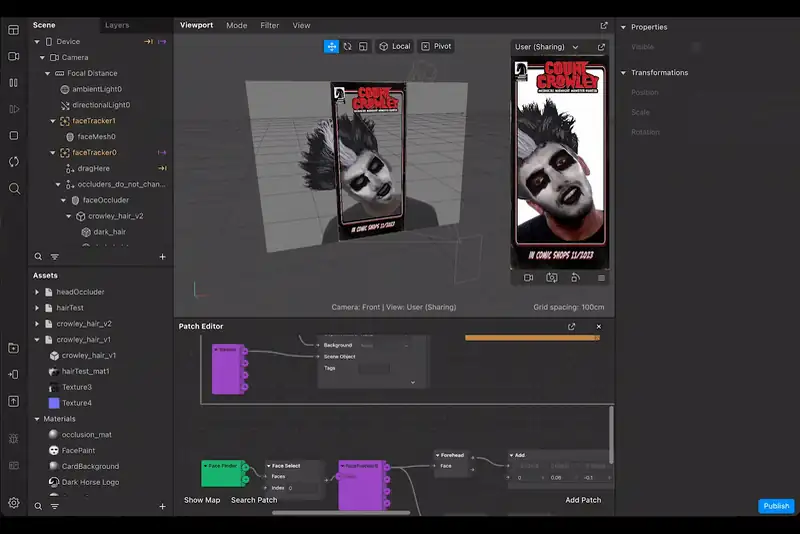Viewport: 800px width, 534px height.
Task: Collapse the crowley_hair_v1 asset folder
Action: 37,340
